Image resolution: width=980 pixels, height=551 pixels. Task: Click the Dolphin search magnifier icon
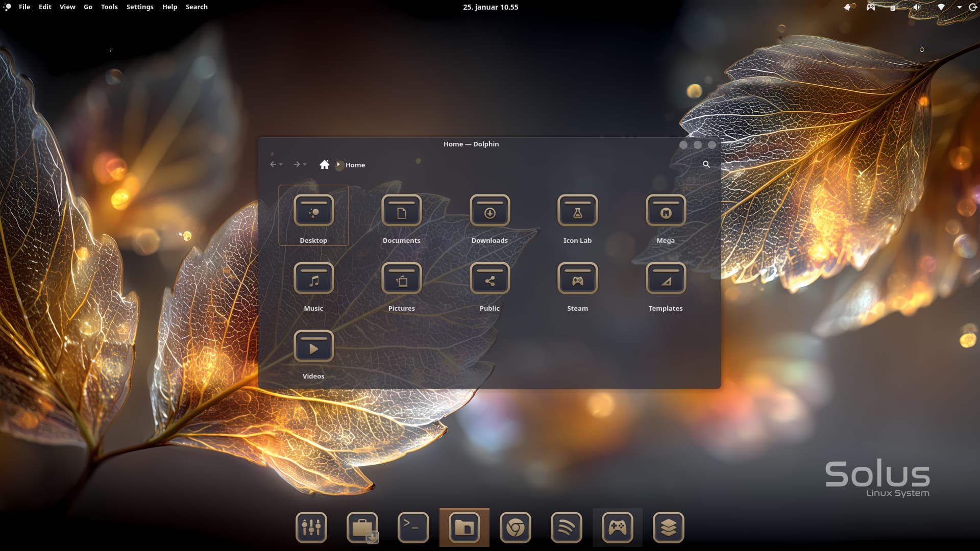pos(706,164)
